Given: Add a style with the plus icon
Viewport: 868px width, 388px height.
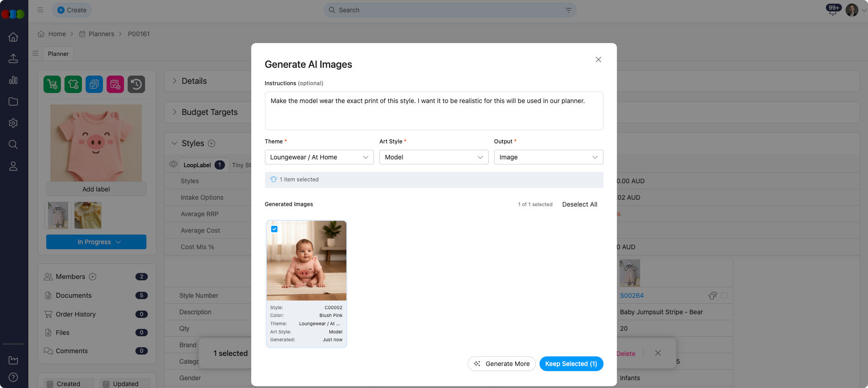Looking at the screenshot, I should pyautogui.click(x=211, y=143).
